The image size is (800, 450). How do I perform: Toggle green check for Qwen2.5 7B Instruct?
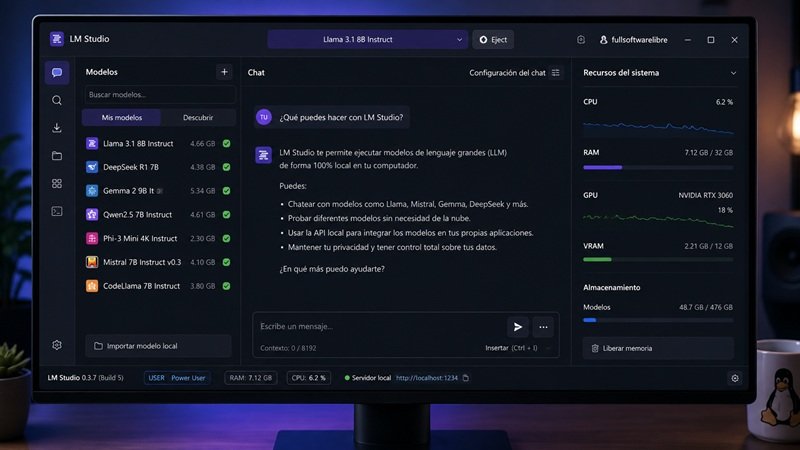[227, 214]
